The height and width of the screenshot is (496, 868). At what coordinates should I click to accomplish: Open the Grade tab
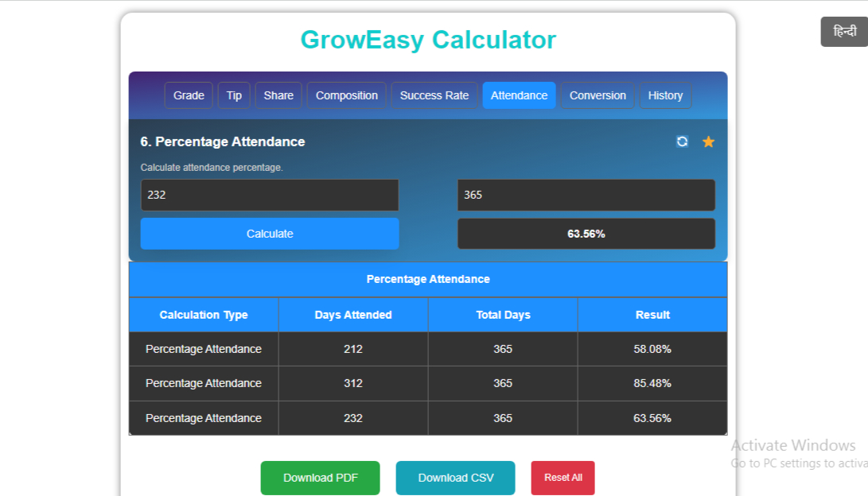(189, 95)
